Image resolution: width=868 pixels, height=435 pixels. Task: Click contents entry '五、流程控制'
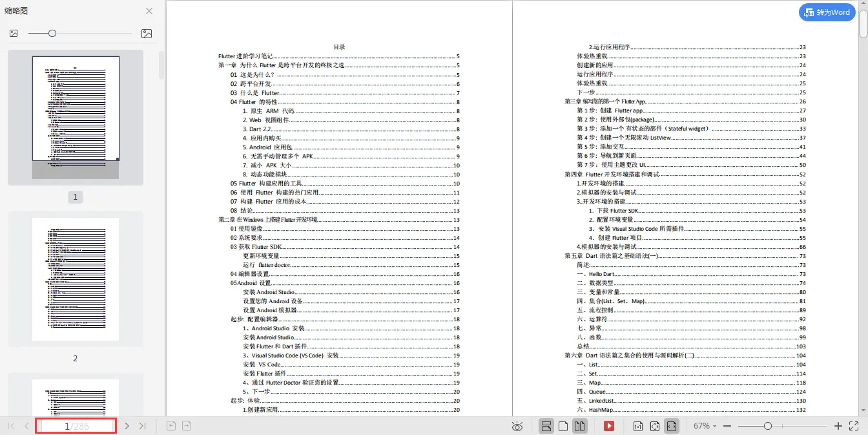pyautogui.click(x=691, y=310)
